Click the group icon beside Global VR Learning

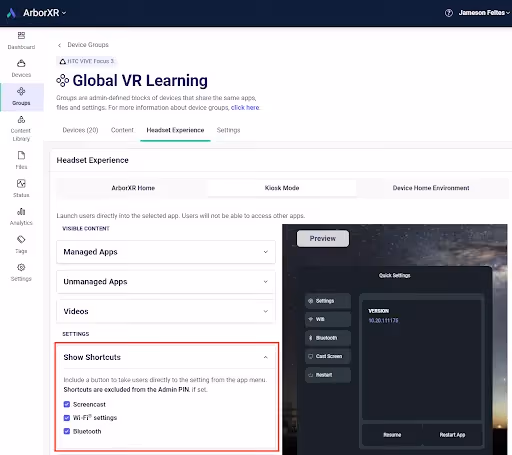point(63,81)
